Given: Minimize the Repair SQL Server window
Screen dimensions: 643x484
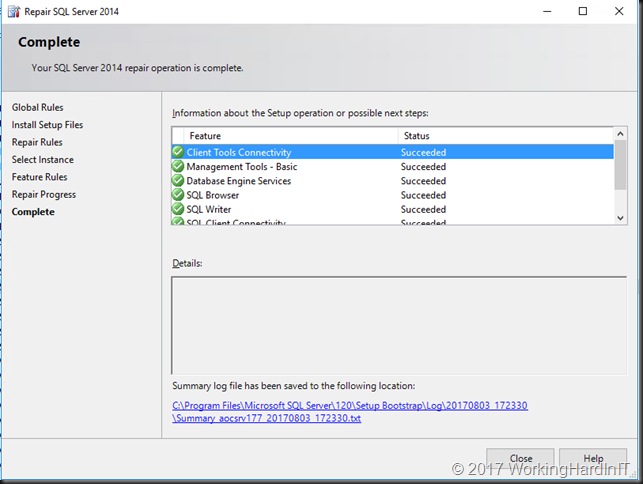Looking at the screenshot, I should [547, 11].
